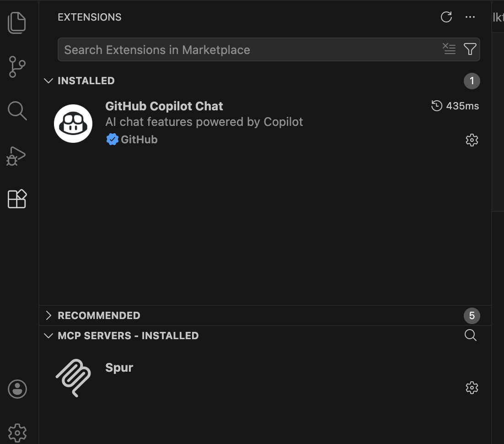The image size is (504, 444).
Task: Open the Extensions view more actions menu
Action: [x=470, y=17]
